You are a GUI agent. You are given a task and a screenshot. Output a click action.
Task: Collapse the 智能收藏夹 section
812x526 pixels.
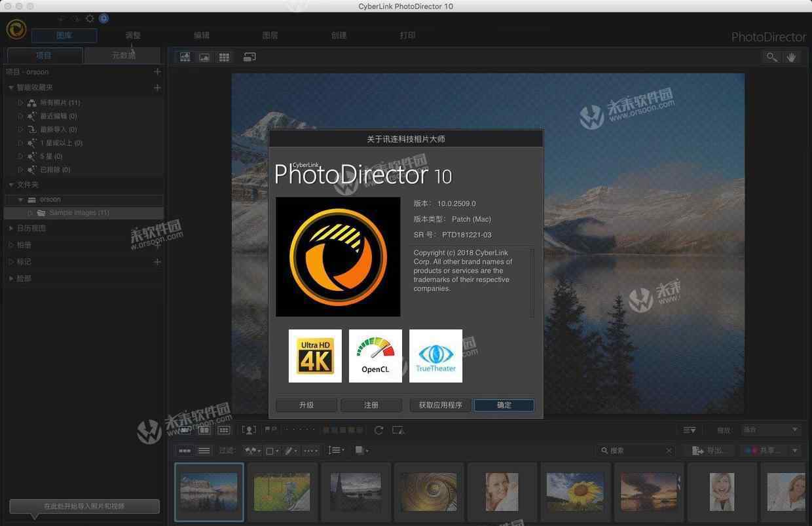click(x=11, y=88)
